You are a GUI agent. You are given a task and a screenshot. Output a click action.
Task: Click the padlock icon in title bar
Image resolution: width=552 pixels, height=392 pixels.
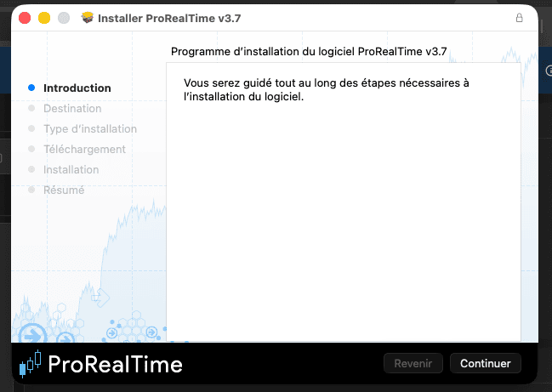(x=520, y=18)
